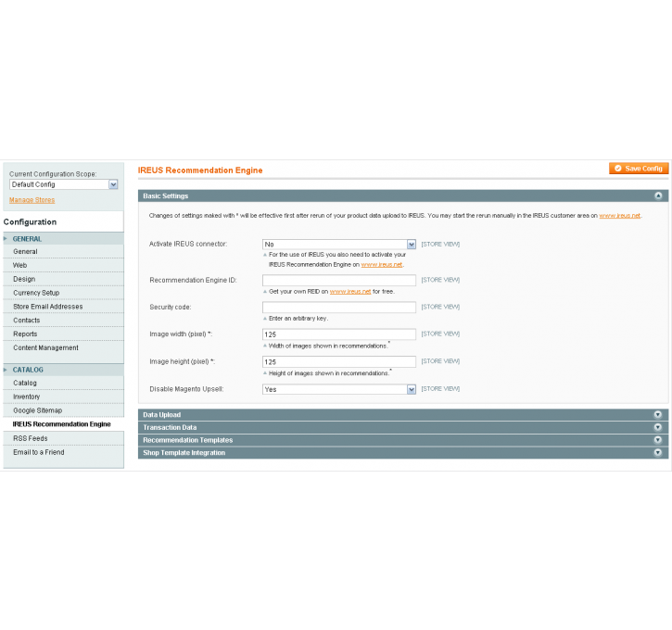
Task: Open the General configuration page
Action: point(63,251)
